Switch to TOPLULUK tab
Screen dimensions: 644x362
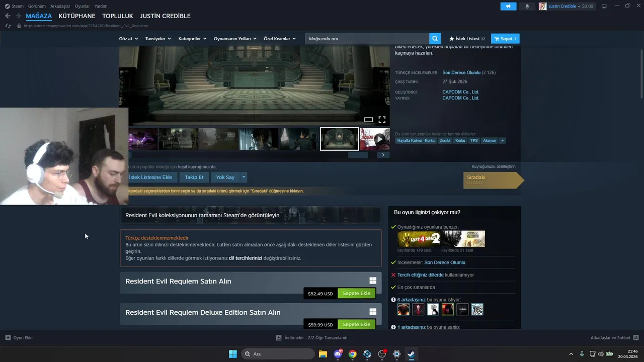point(118,16)
